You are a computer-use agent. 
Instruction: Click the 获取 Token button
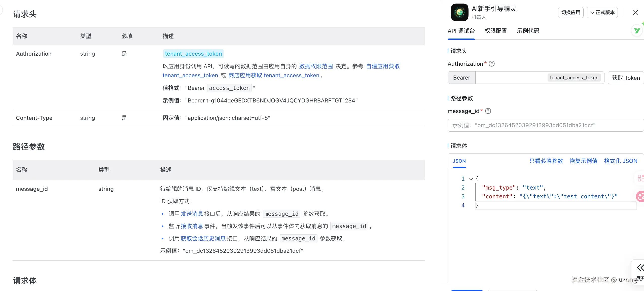(626, 78)
